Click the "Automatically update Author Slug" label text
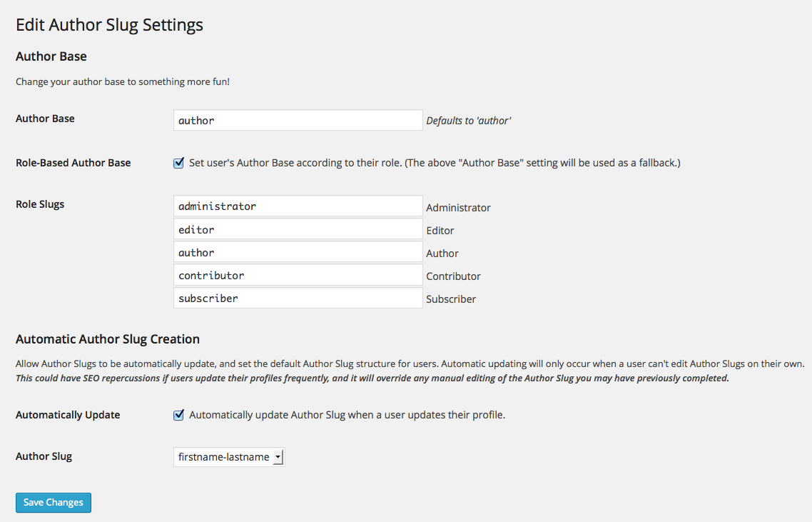812x522 pixels. tap(347, 415)
